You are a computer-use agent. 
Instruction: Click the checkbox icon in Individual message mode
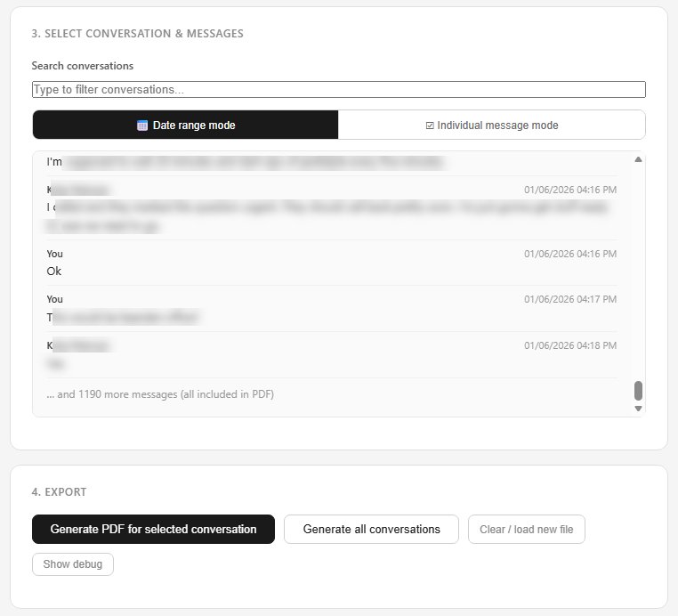tap(430, 126)
